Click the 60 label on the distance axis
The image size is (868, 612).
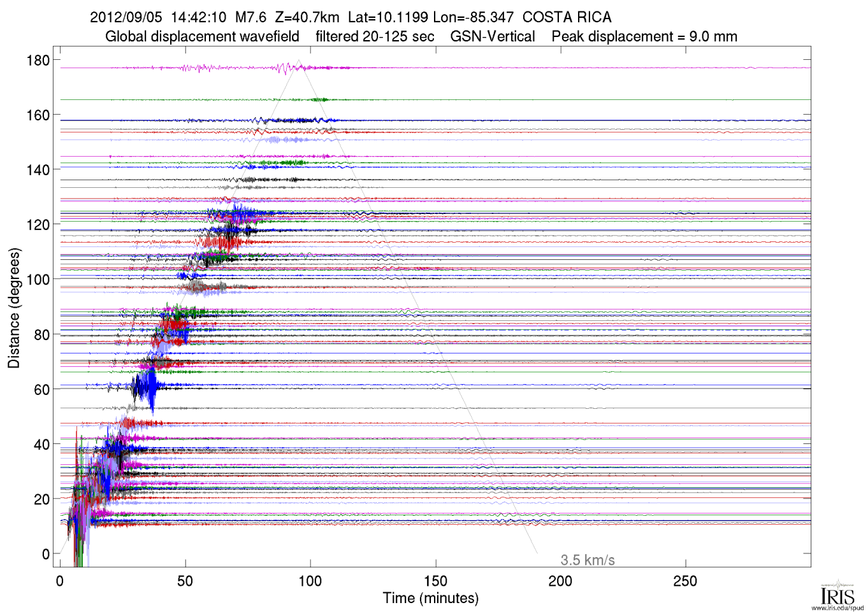pyautogui.click(x=41, y=389)
